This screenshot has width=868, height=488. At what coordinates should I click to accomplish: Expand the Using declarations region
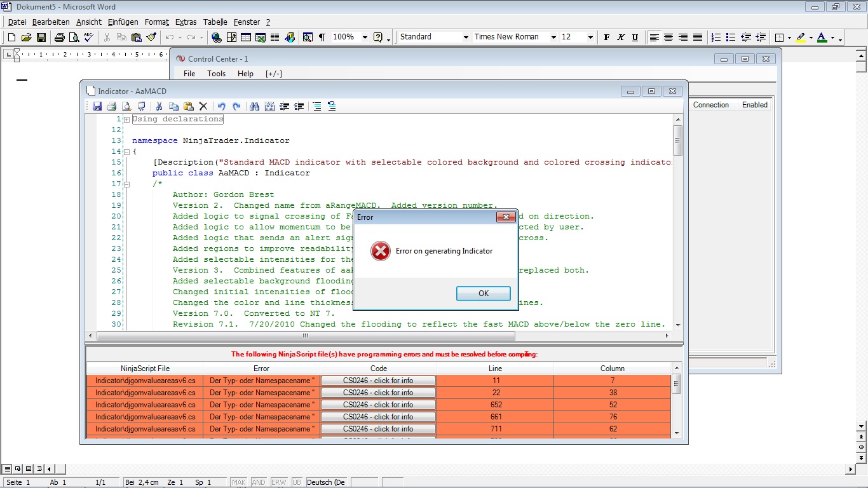(x=127, y=119)
